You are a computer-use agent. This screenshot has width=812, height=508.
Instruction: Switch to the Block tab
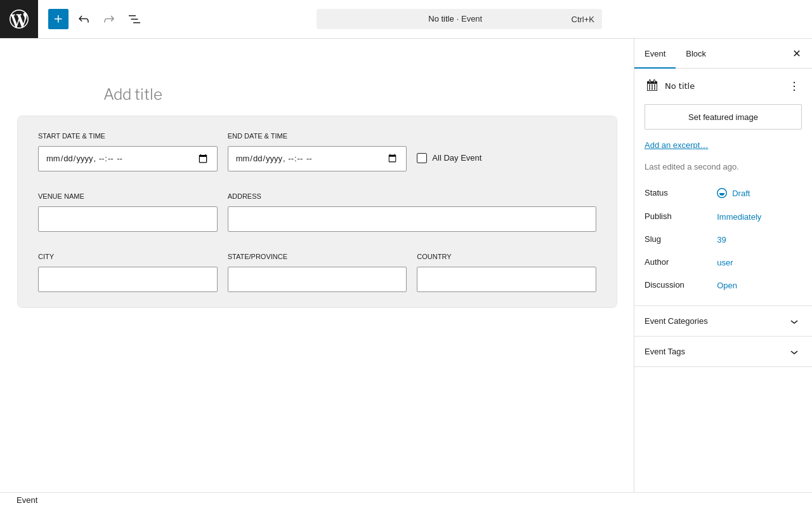coord(696,53)
